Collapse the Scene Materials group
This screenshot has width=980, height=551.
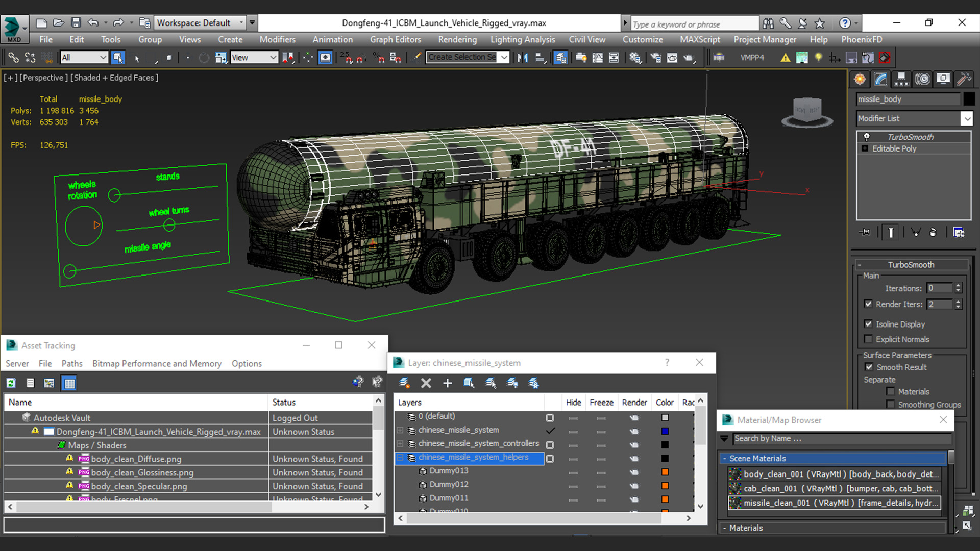pyautogui.click(x=724, y=459)
